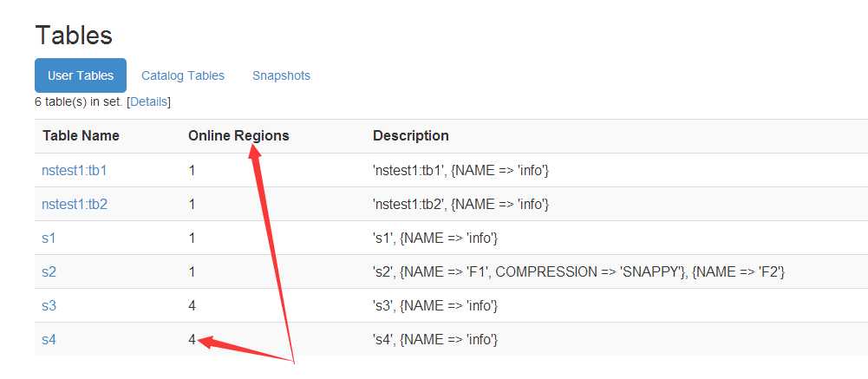Click the Online Regions column header
Image resolution: width=868 pixels, height=379 pixels.
(238, 135)
